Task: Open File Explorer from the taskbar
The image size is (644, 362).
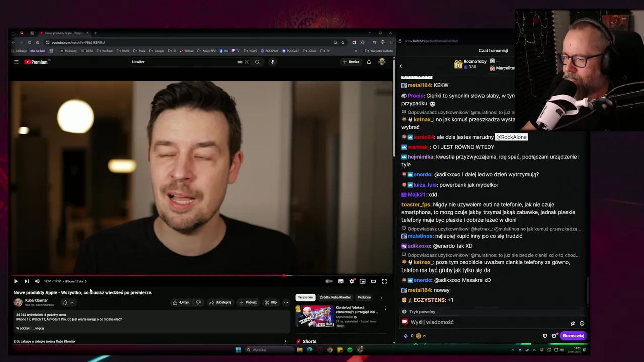Action: 299,350
